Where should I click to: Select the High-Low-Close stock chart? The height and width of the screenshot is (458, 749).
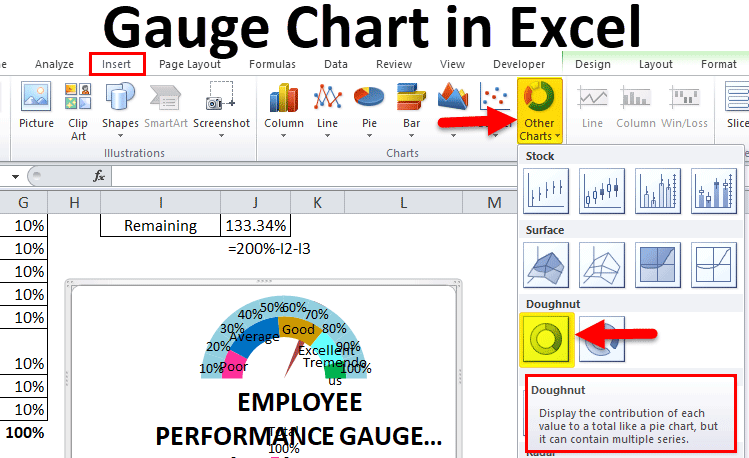[x=546, y=191]
